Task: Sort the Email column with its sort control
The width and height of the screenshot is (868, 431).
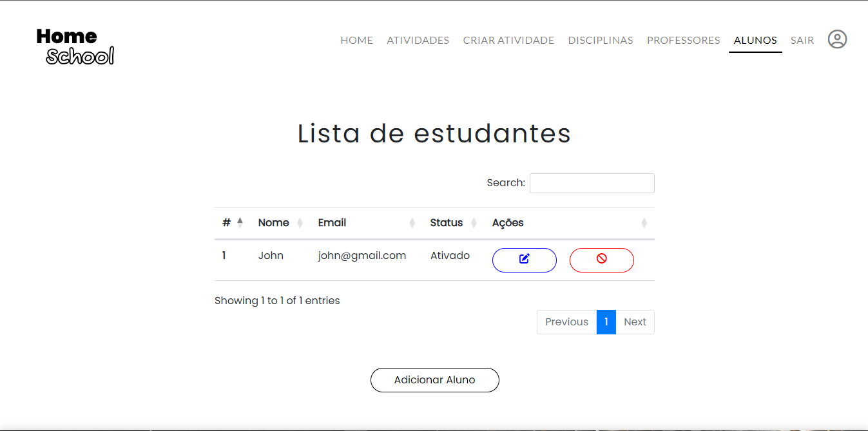Action: (x=412, y=222)
